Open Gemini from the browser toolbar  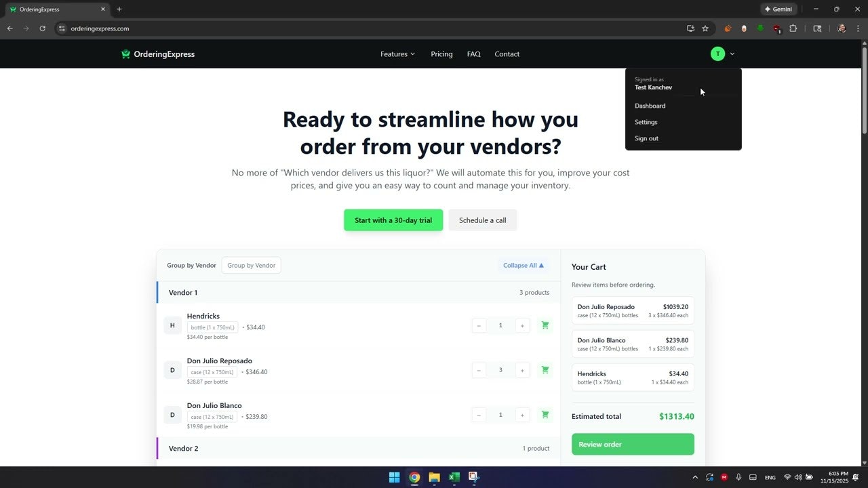(778, 9)
